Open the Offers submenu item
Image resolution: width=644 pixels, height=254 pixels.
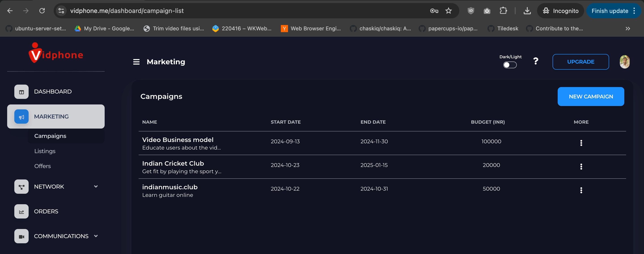tap(42, 166)
